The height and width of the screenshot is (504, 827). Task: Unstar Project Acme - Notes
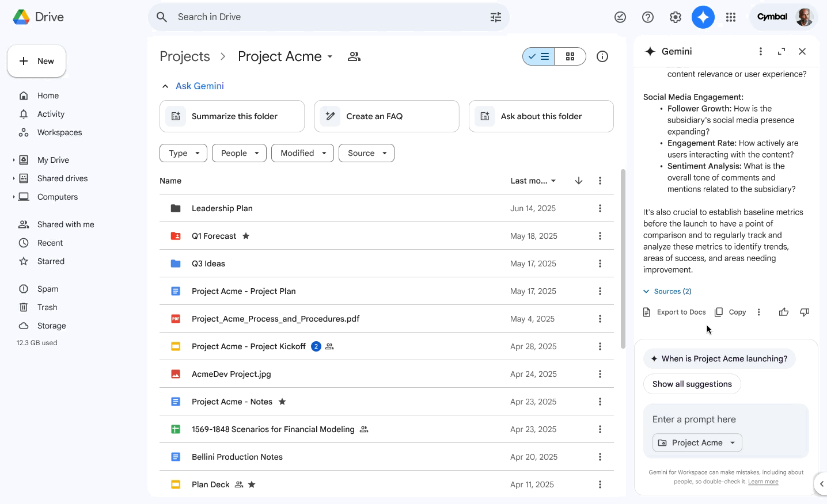(282, 401)
